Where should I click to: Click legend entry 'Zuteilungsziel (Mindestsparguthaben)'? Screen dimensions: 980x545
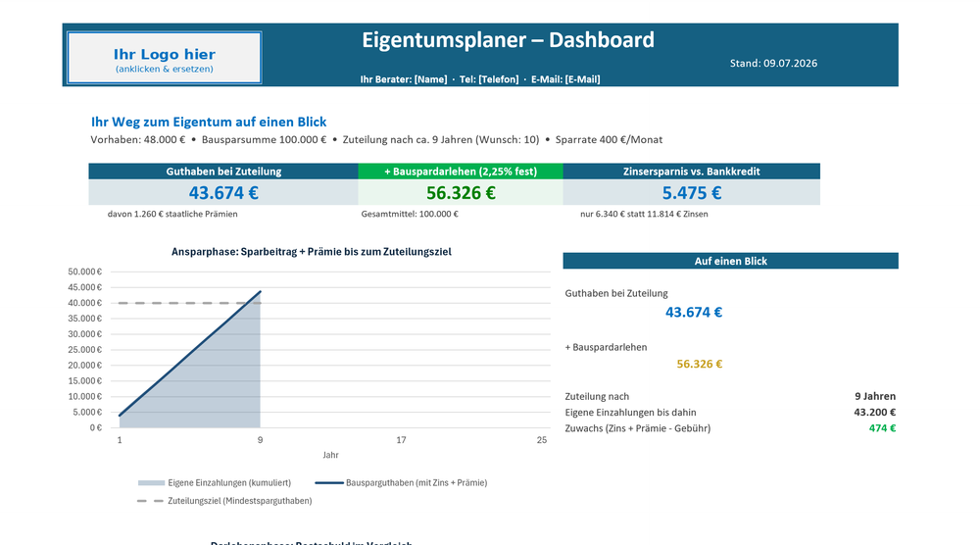(x=224, y=501)
